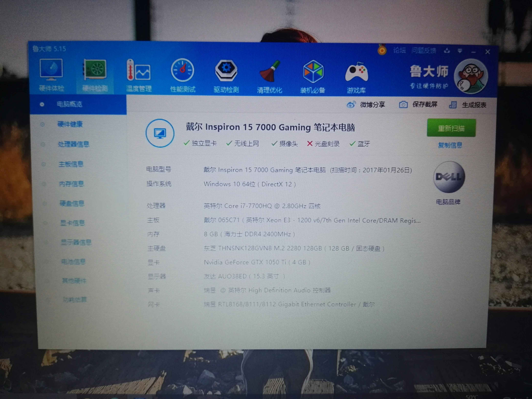Select 硬盘信息 in sidebar
The image size is (532, 399).
point(72,204)
